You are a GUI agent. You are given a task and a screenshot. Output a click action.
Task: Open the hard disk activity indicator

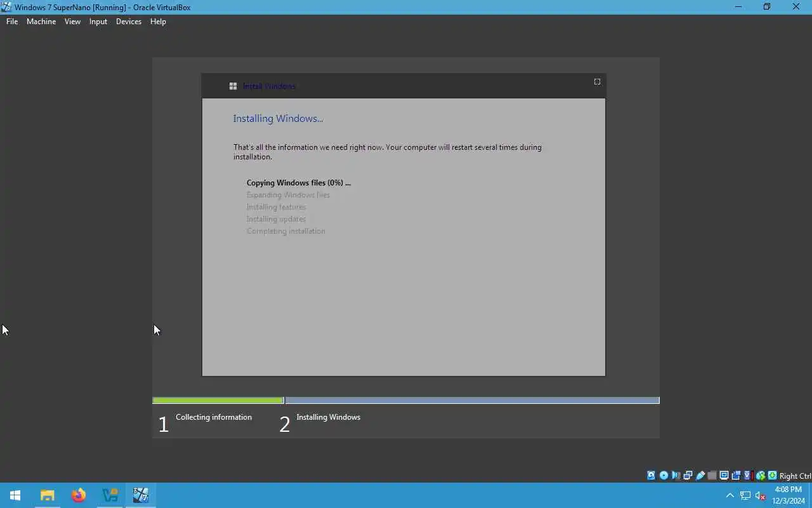[x=651, y=476]
